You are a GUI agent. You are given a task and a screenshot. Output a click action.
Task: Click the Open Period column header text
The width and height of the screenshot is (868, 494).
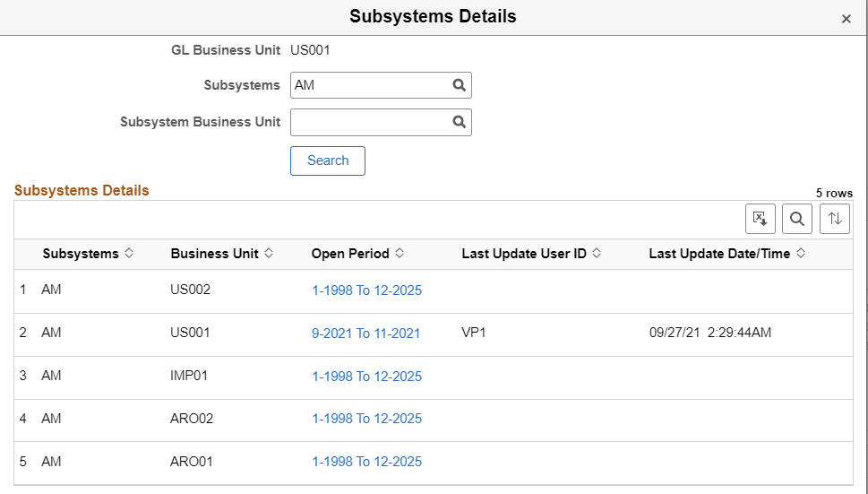[350, 254]
